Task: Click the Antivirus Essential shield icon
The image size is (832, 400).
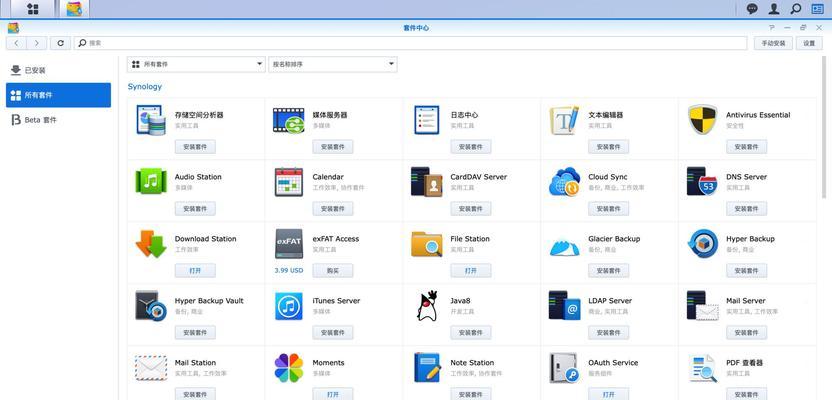Action: [703, 120]
